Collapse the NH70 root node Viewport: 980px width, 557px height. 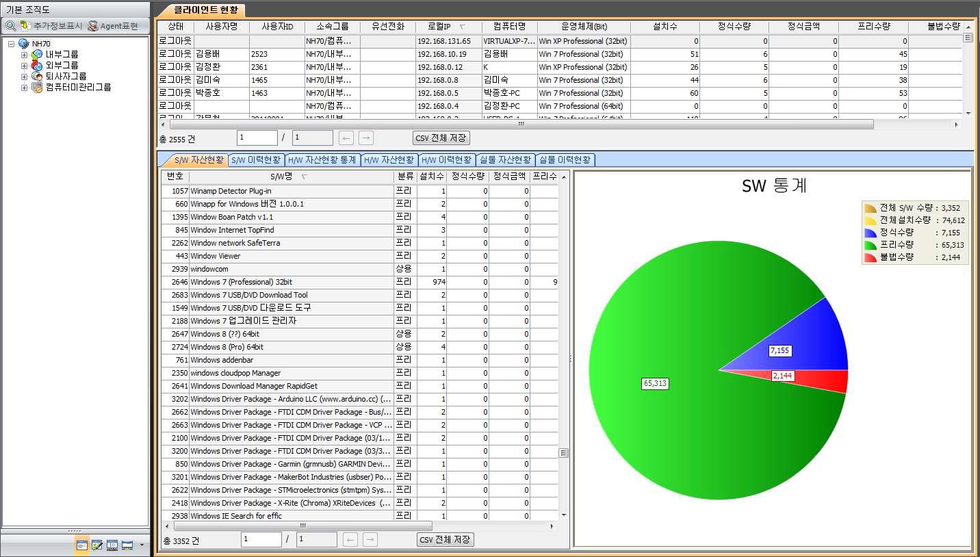point(11,44)
